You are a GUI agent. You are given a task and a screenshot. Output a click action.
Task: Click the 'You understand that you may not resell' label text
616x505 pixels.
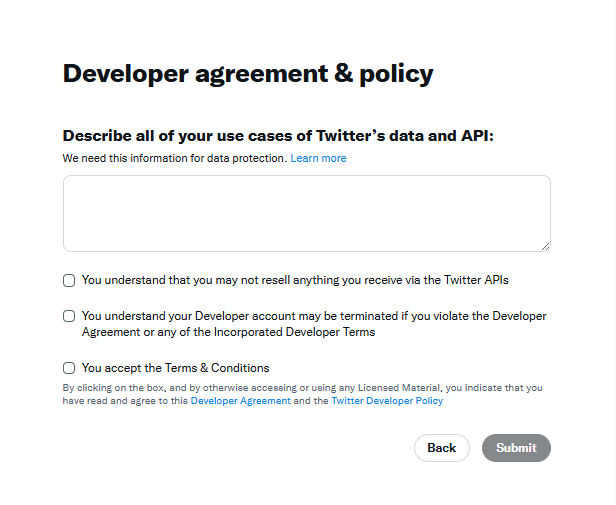pyautogui.click(x=295, y=280)
